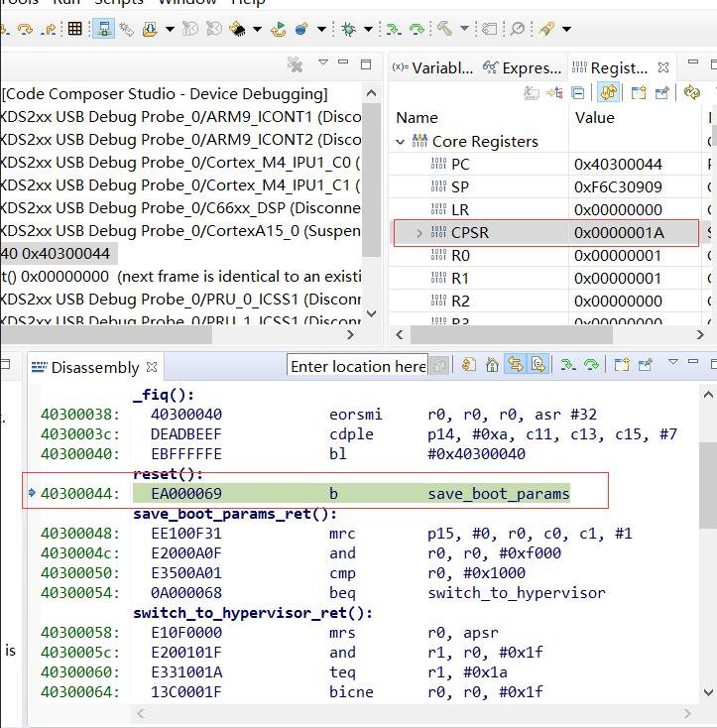Click the Home icon in Disassembly toolbar
717x728 pixels.
tap(493, 365)
